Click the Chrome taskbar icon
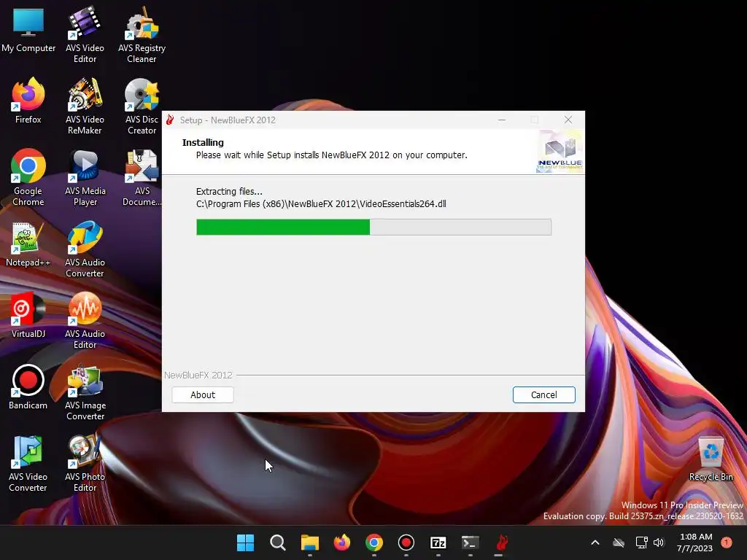 click(x=374, y=542)
